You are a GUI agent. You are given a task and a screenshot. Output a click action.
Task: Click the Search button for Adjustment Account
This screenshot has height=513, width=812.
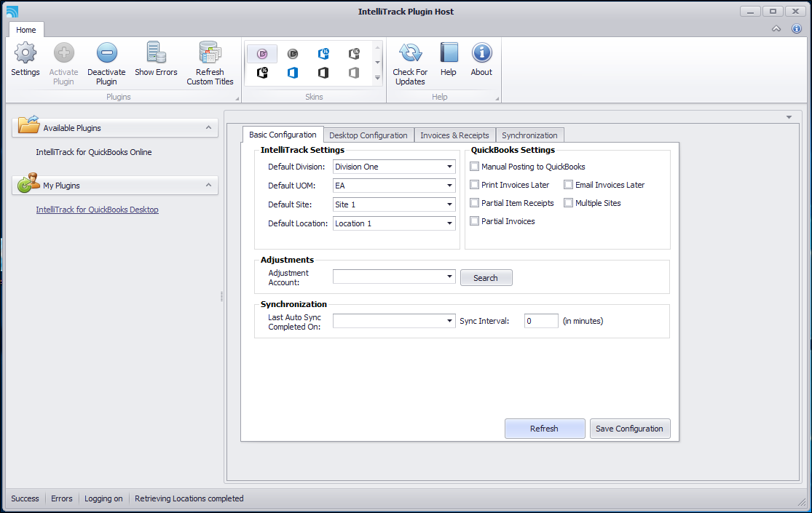[x=486, y=278]
